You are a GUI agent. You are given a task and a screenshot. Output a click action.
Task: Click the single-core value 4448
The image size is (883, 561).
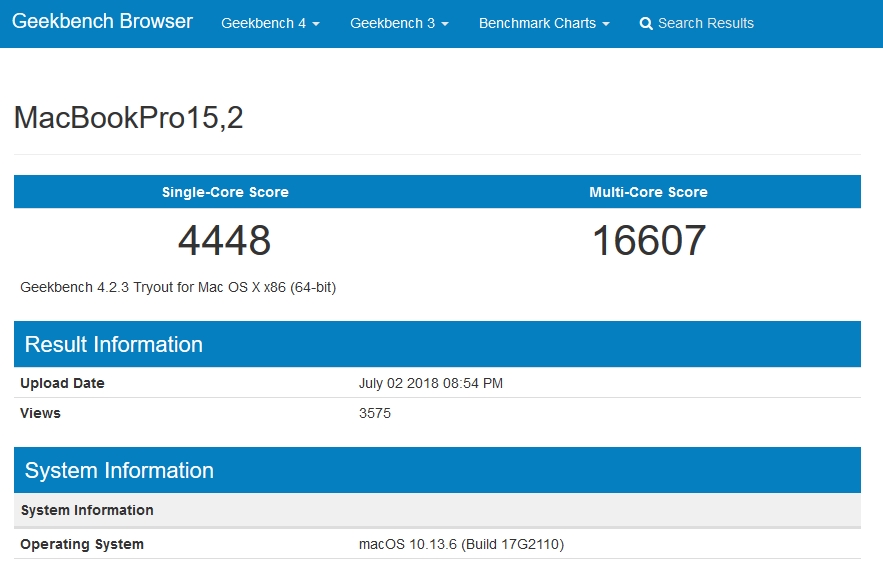[x=225, y=241]
